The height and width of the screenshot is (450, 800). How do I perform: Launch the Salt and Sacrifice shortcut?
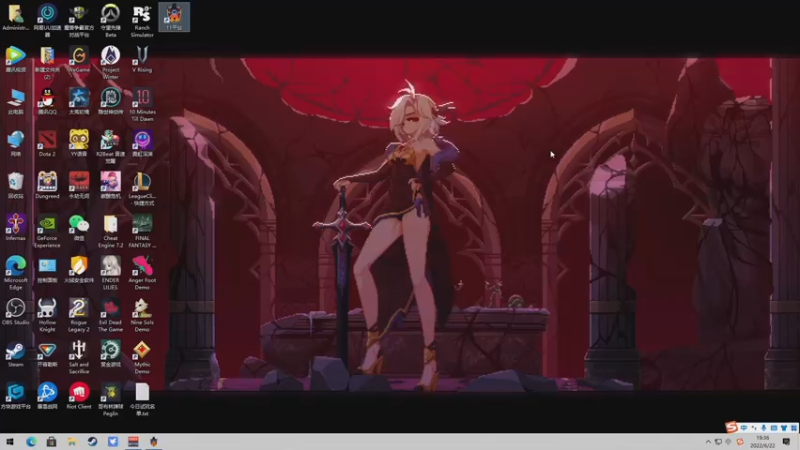pos(79,357)
